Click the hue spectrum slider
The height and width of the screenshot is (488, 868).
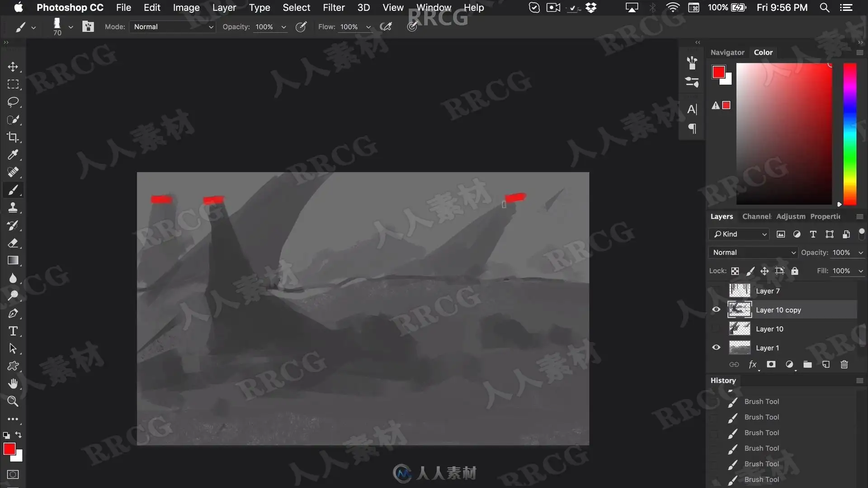tap(850, 134)
